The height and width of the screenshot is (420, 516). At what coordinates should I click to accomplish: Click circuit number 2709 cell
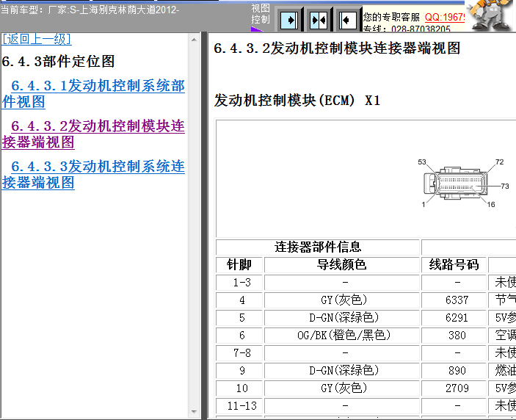click(x=454, y=388)
